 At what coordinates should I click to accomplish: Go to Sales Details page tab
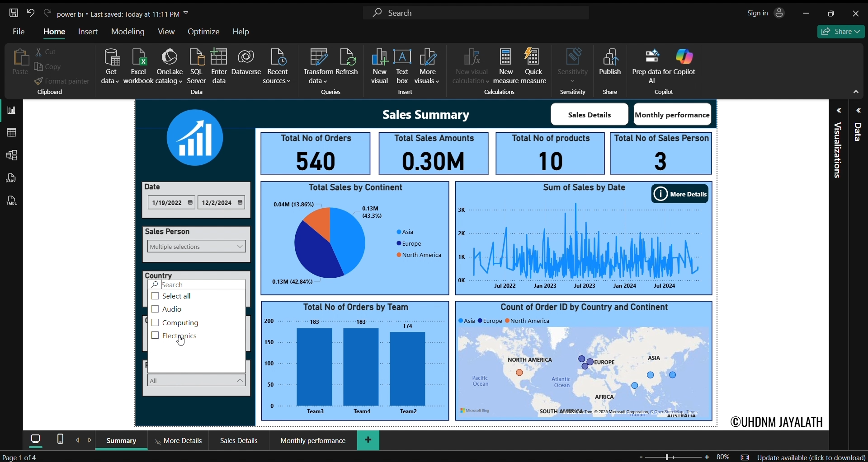click(240, 442)
